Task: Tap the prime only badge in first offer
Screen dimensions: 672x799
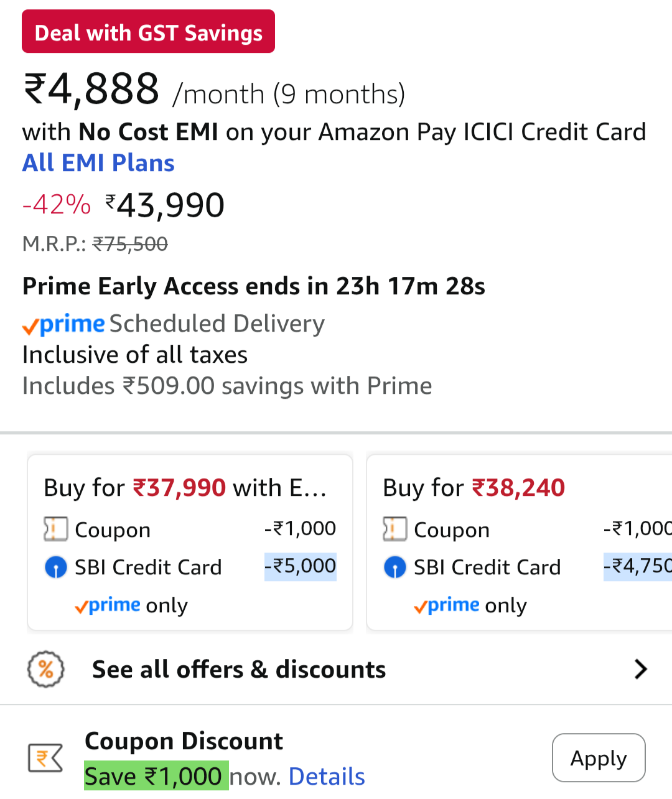Action: click(131, 605)
